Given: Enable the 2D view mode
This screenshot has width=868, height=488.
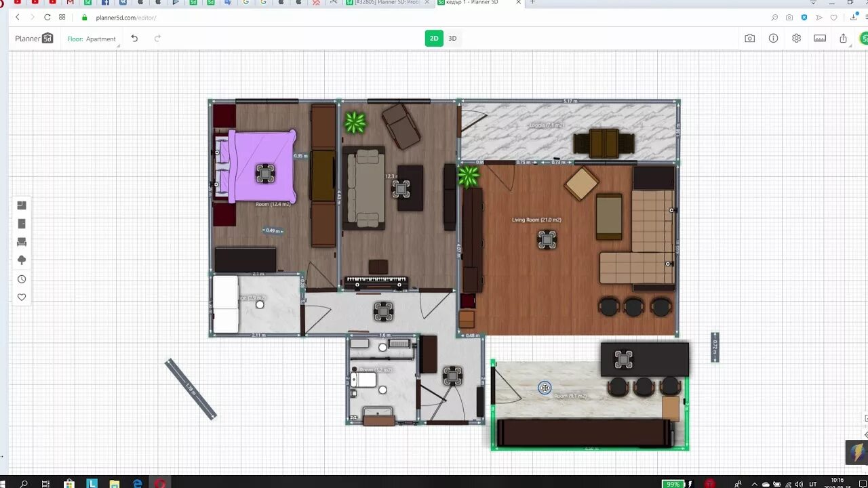Looking at the screenshot, I should click(x=433, y=38).
